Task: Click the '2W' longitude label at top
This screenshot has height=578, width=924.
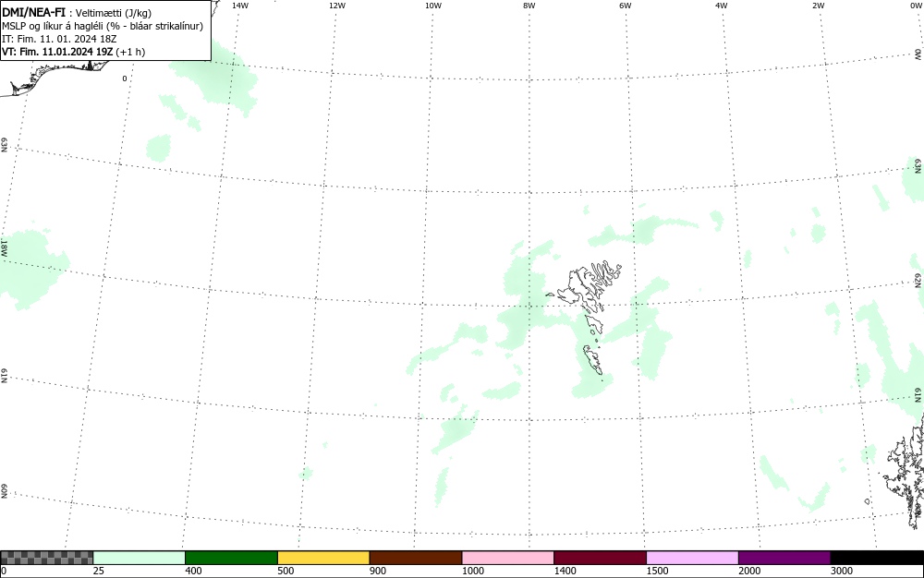Action: point(818,6)
